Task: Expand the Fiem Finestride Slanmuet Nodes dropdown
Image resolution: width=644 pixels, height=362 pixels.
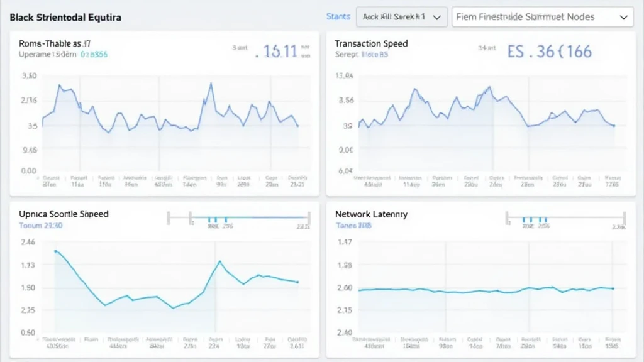Action: click(542, 17)
